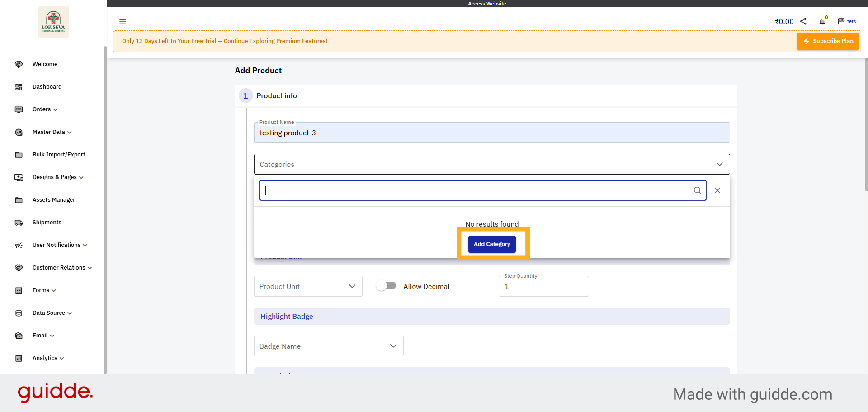Click the Step Quantity input field
Image resolution: width=868 pixels, height=412 pixels.
tap(543, 286)
